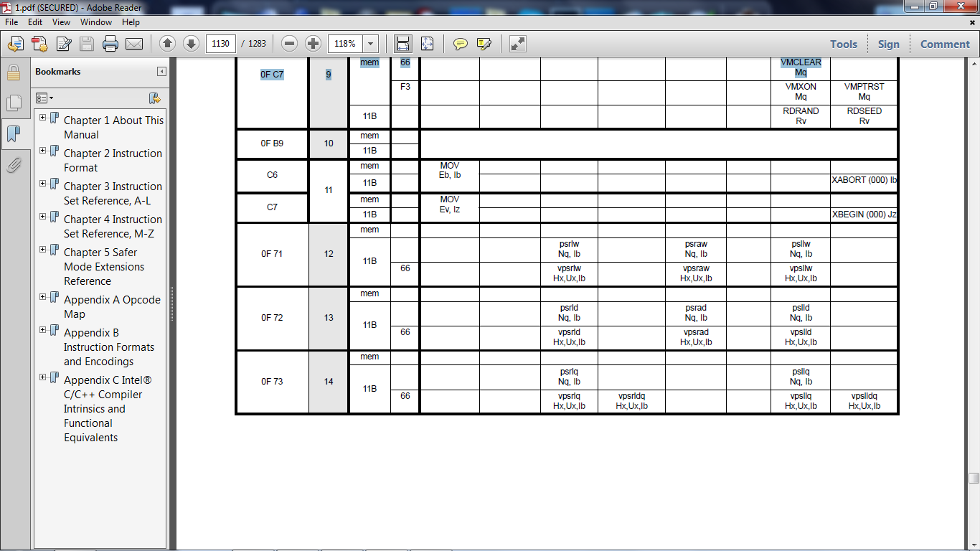The image size is (980, 551).
Task: Click the bookmarks panel splitter grip
Action: point(171,304)
